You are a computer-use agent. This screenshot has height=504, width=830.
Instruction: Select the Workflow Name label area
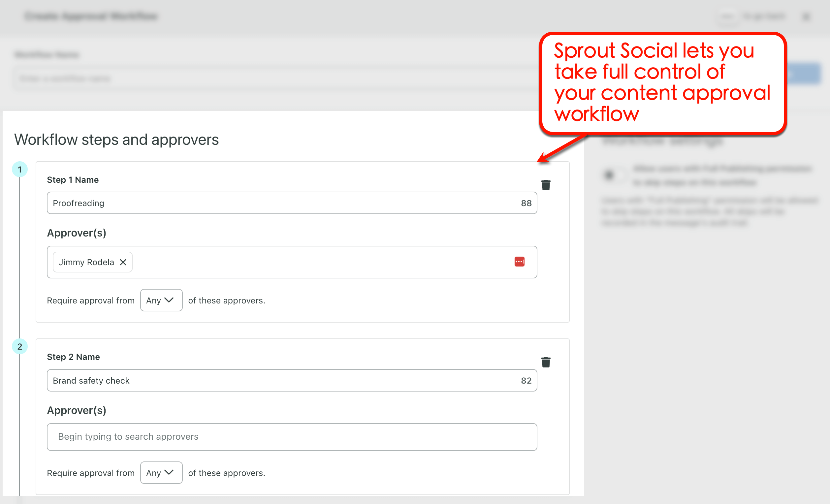47,54
